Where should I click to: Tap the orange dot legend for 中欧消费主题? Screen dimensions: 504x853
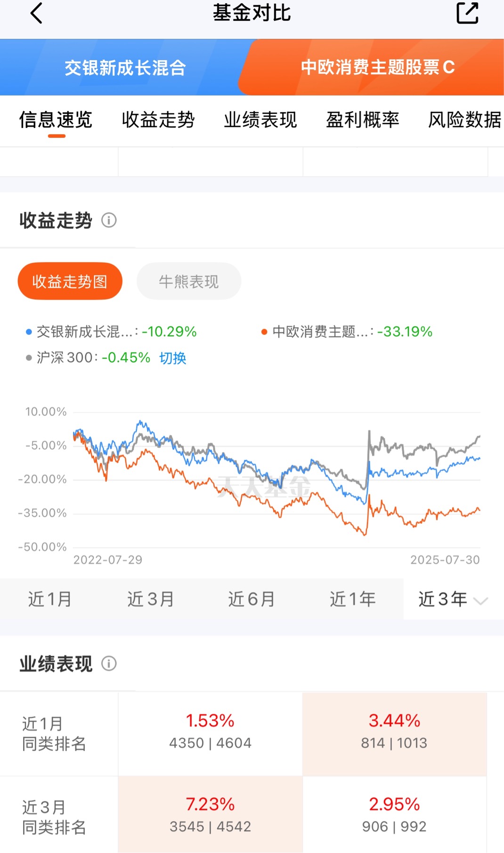(264, 332)
